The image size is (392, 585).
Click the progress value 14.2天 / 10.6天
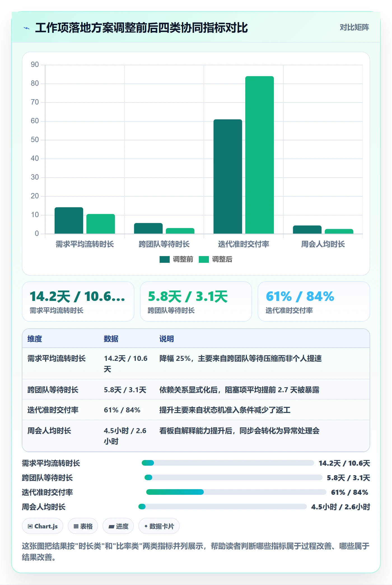344,463
